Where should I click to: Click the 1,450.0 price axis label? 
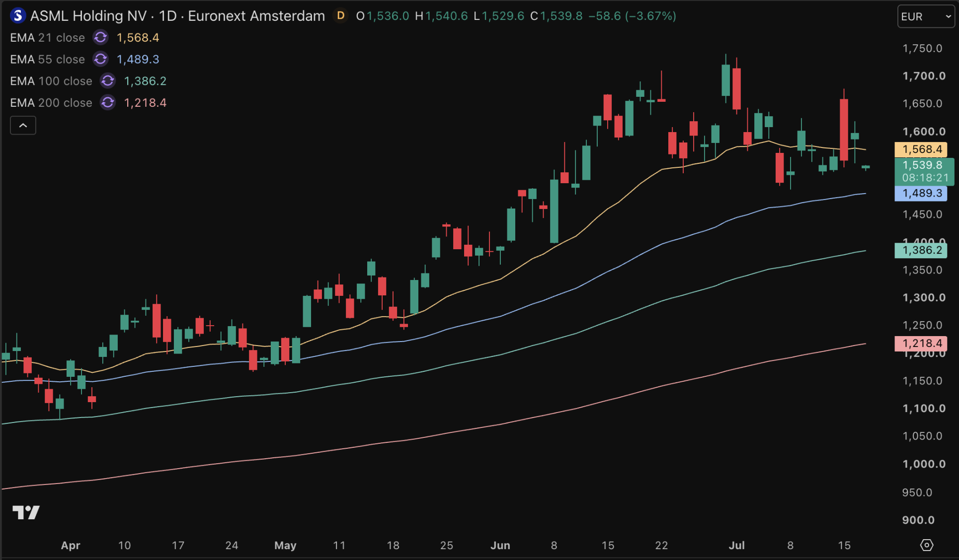tap(922, 214)
